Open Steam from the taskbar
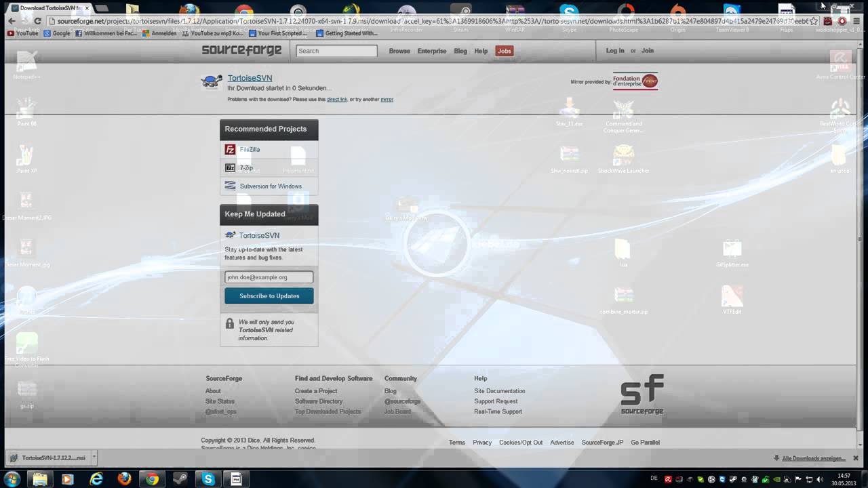 tap(180, 479)
